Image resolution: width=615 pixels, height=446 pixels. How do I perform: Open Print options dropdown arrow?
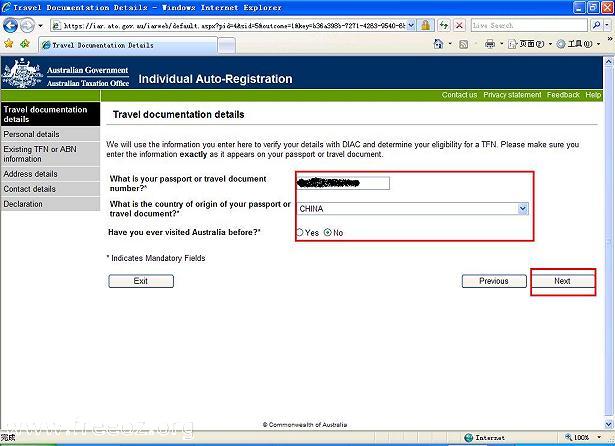501,44
